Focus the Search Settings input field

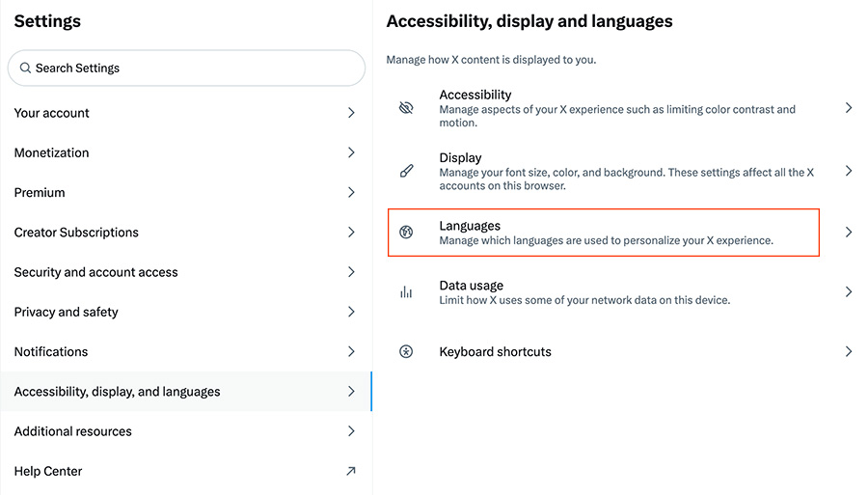(186, 69)
